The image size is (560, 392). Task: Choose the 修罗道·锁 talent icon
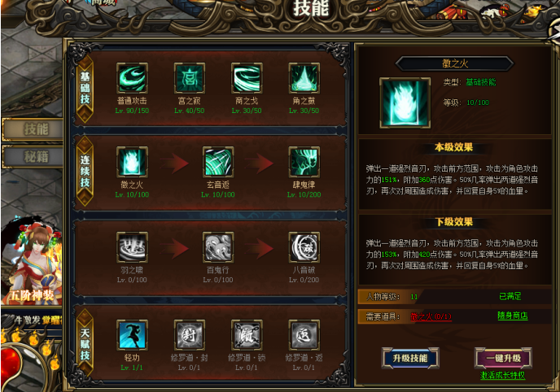pyautogui.click(x=247, y=334)
